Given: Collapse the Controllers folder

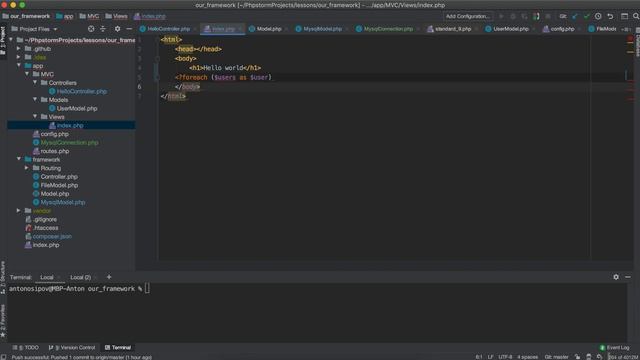Looking at the screenshot, I should [35, 82].
